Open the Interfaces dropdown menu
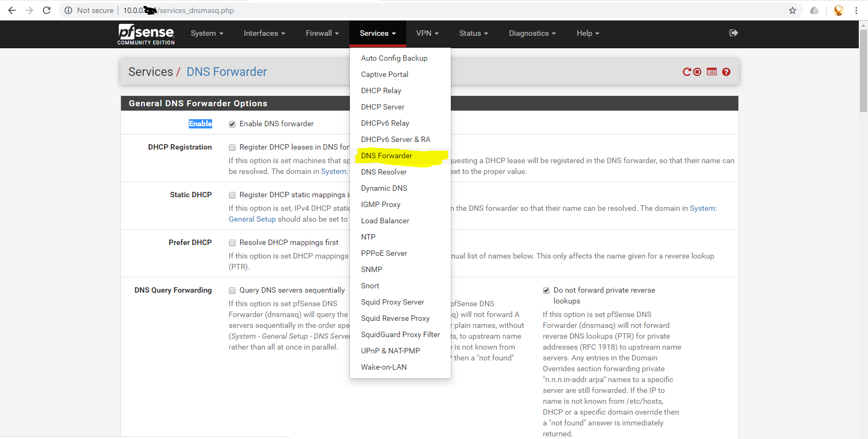The height and width of the screenshot is (439, 868). [264, 34]
